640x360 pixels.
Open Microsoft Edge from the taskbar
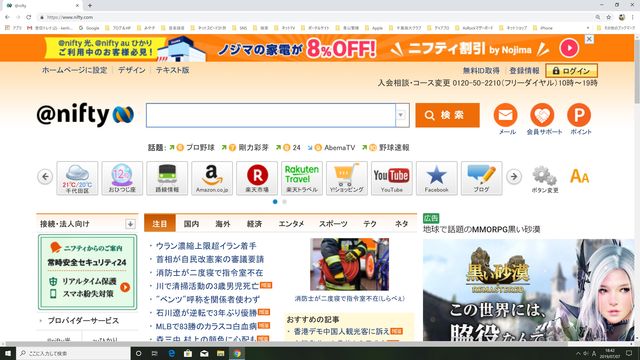click(x=171, y=353)
